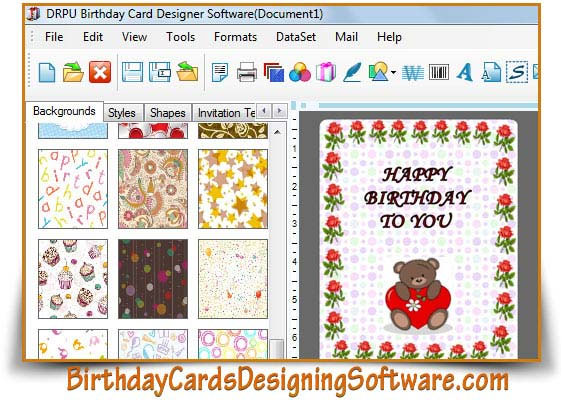Choose the yellow stars background thumbnail
The width and height of the screenshot is (562, 400).
coord(233,189)
